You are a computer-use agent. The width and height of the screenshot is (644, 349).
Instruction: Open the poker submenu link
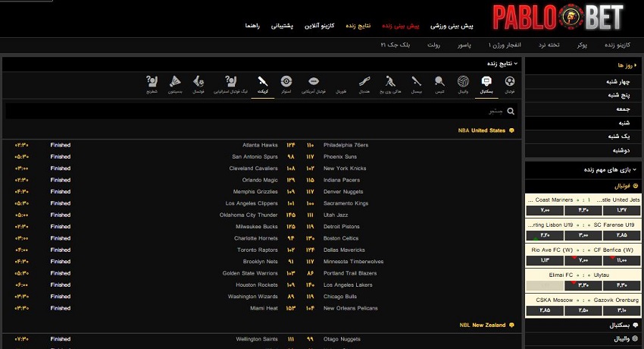pyautogui.click(x=582, y=45)
